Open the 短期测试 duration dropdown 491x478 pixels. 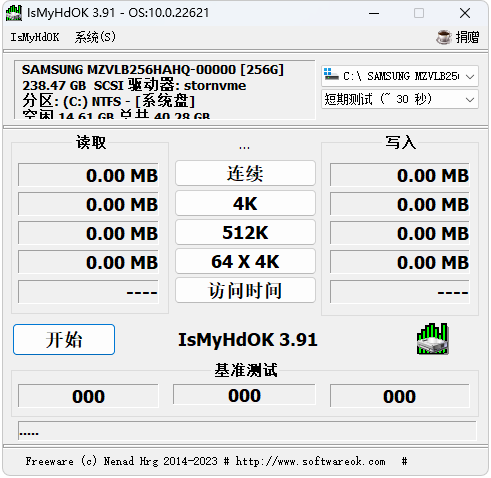coord(400,99)
